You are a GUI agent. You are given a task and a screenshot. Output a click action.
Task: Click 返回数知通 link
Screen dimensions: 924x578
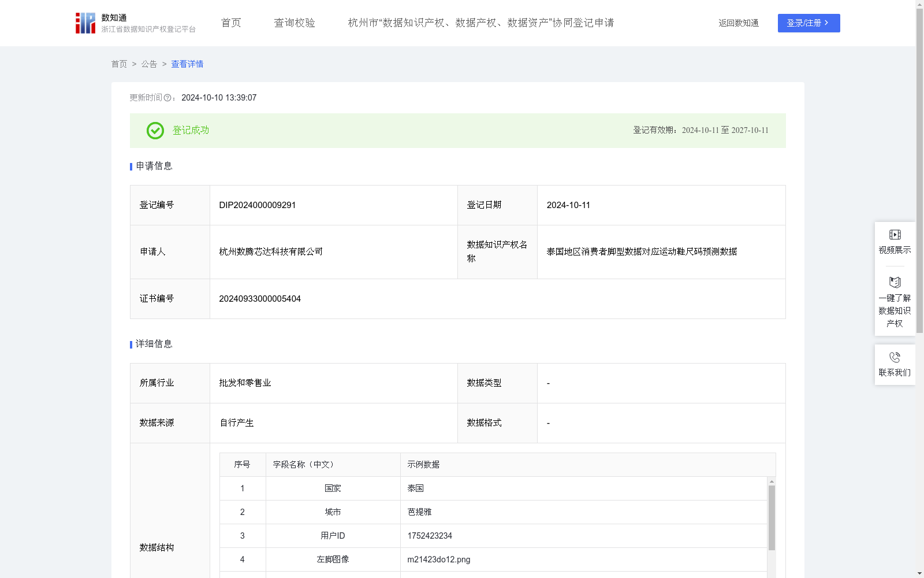pos(739,23)
